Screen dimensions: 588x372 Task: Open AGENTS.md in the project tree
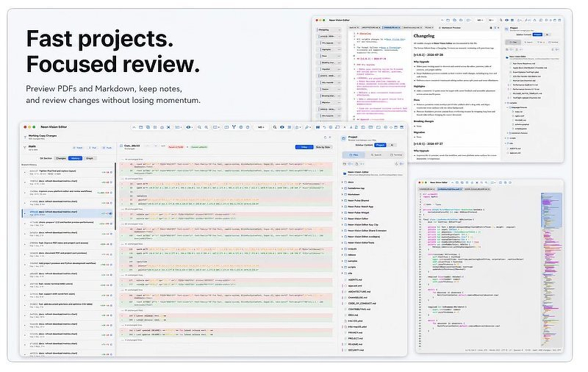point(354,280)
